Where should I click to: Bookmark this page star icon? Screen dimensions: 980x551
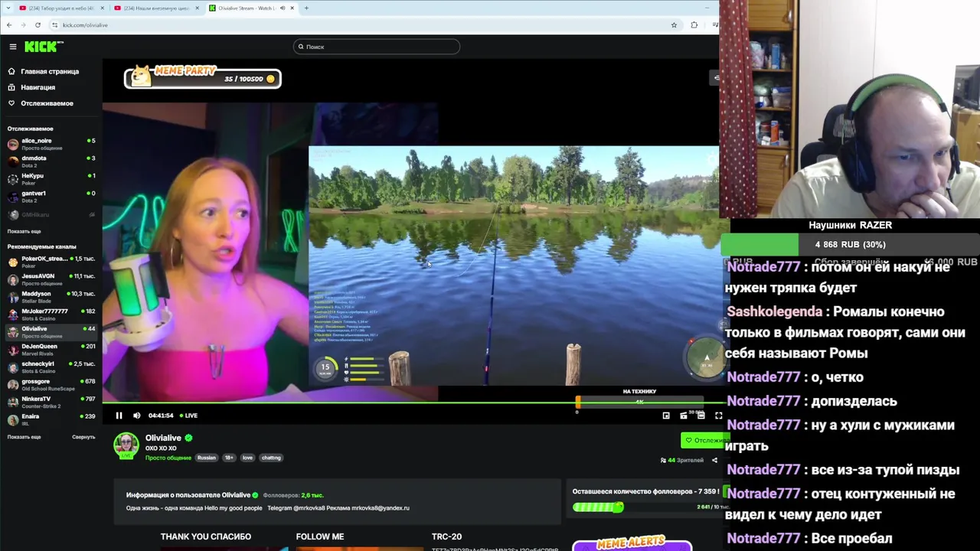(674, 25)
